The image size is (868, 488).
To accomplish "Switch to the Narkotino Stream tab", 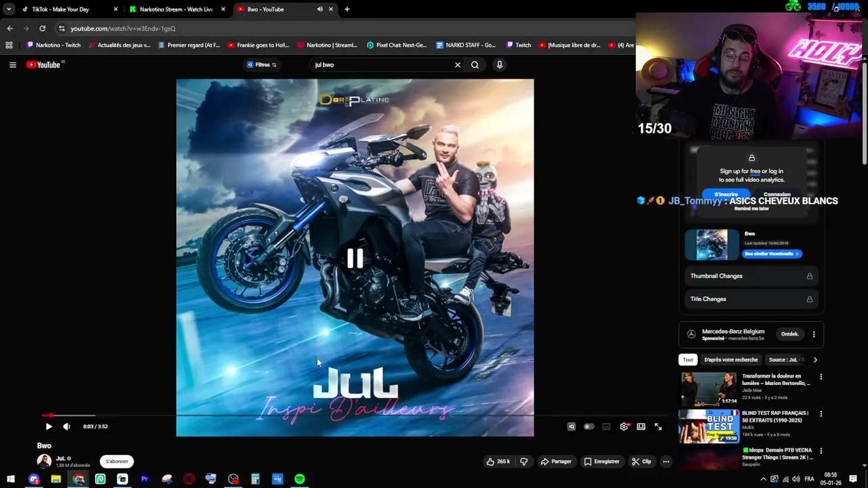I will tap(176, 9).
